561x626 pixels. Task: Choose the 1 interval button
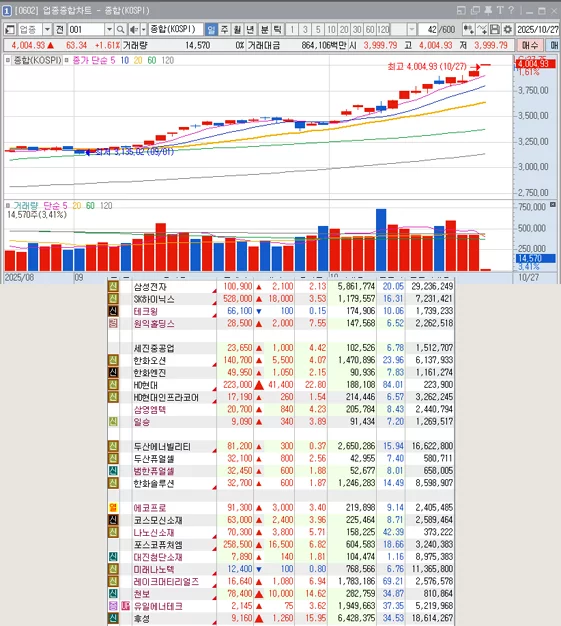pos(292,30)
